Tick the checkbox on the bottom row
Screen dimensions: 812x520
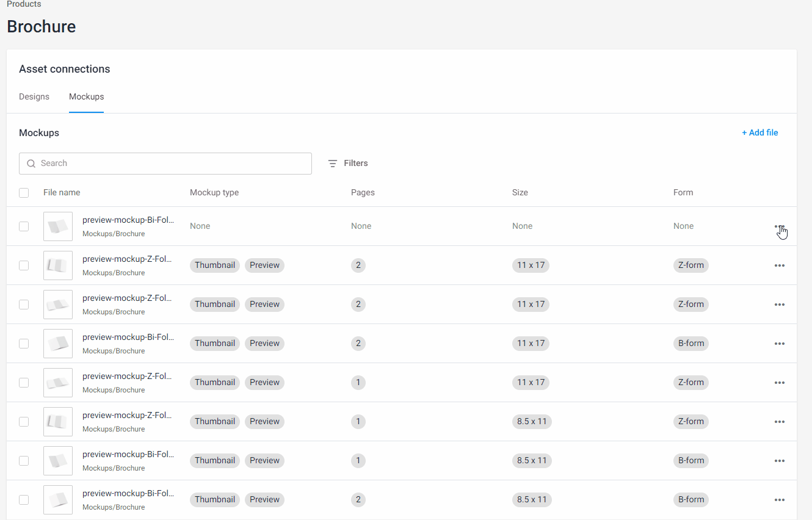click(x=24, y=499)
